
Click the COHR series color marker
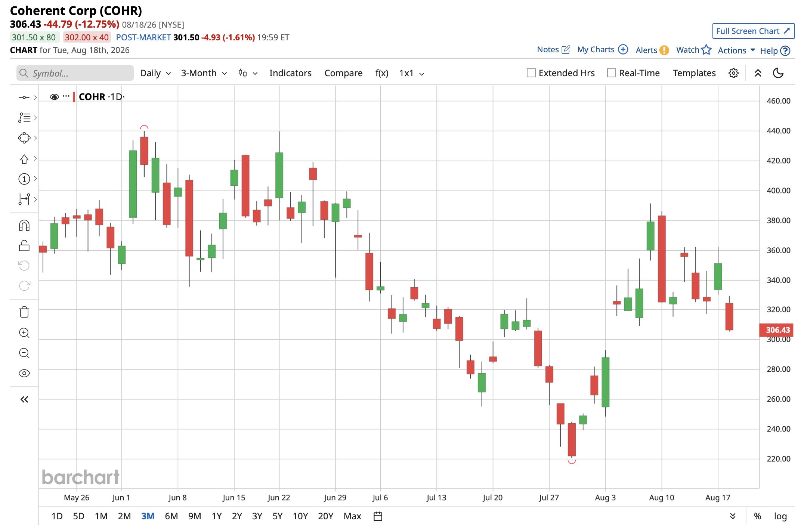coord(74,97)
